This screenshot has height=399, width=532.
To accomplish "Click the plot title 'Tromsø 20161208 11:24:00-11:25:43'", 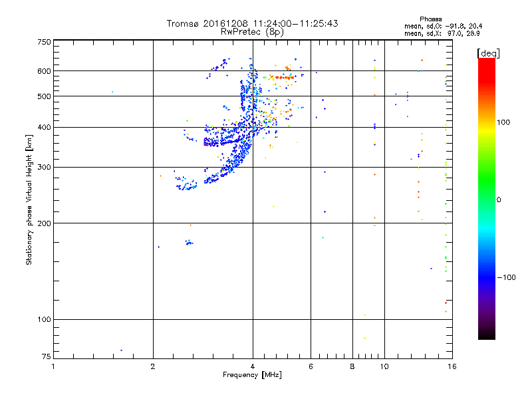I will pos(252,23).
